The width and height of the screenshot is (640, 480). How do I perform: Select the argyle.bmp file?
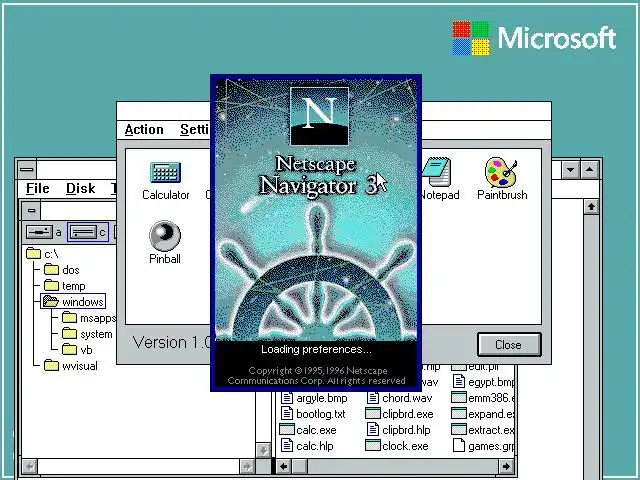point(314,398)
